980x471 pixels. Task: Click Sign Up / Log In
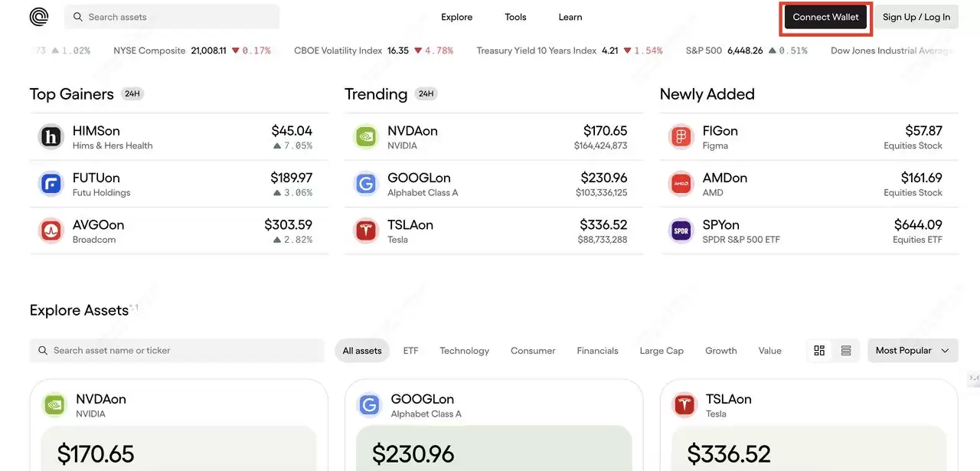pyautogui.click(x=916, y=16)
